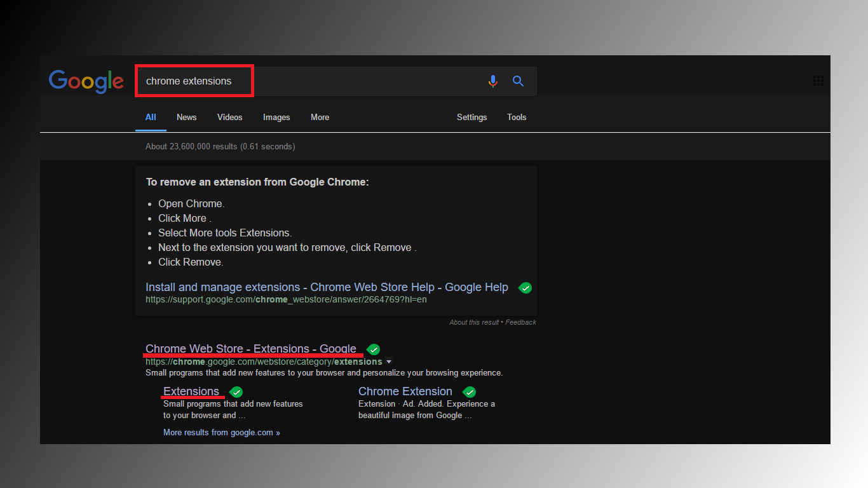The image size is (868, 488).
Task: Click green check badge next to Chrome Extension sitelink
Action: 469,392
